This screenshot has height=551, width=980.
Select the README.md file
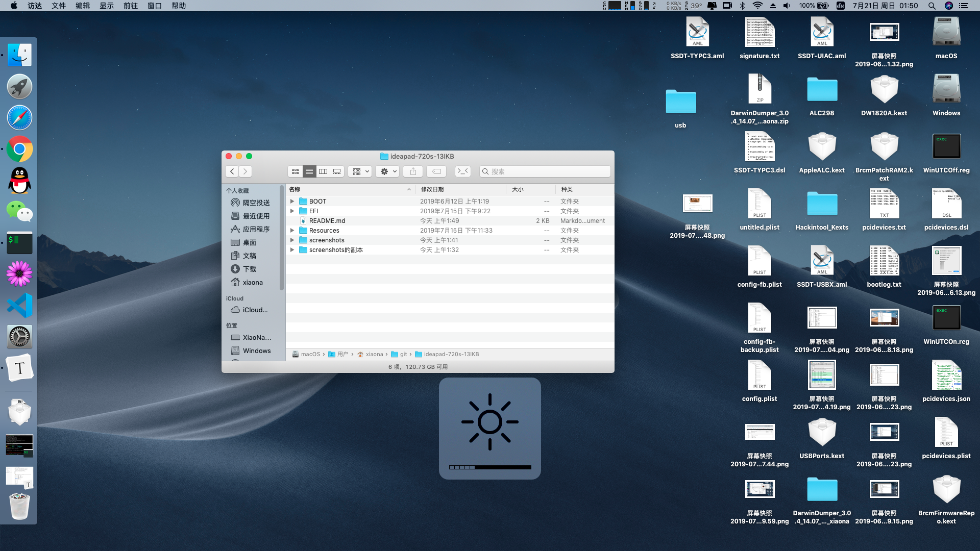click(327, 221)
